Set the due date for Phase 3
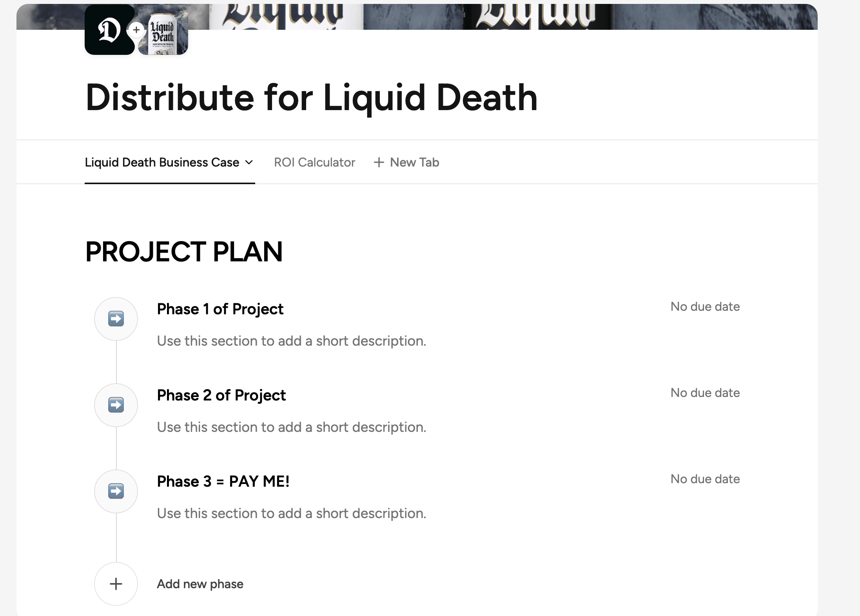This screenshot has height=616, width=860. point(705,479)
